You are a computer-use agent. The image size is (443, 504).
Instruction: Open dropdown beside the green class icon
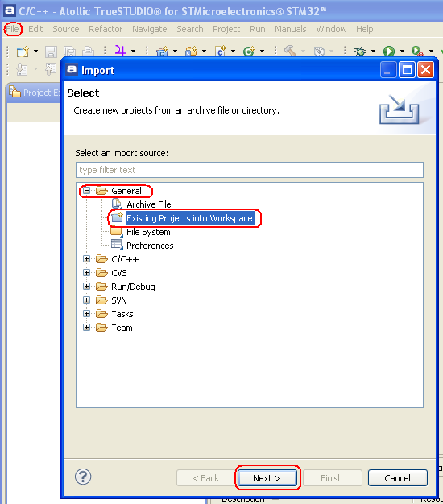click(x=262, y=51)
